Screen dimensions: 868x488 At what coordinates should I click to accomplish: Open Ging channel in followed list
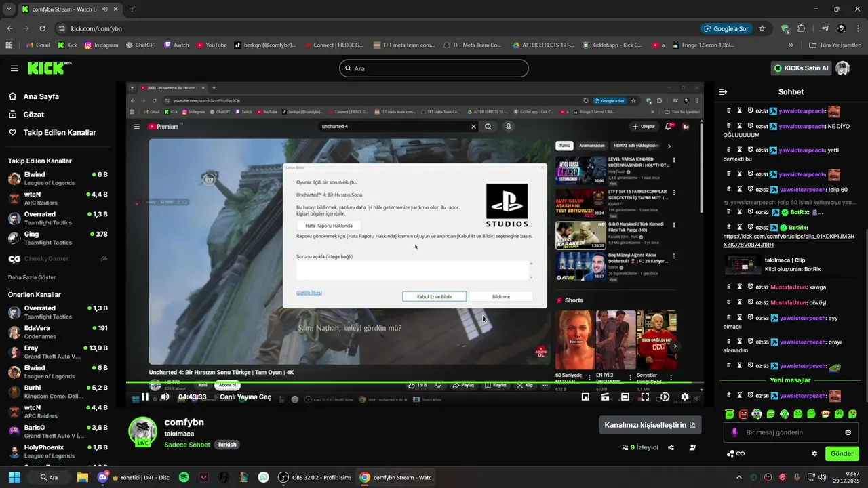(58, 238)
